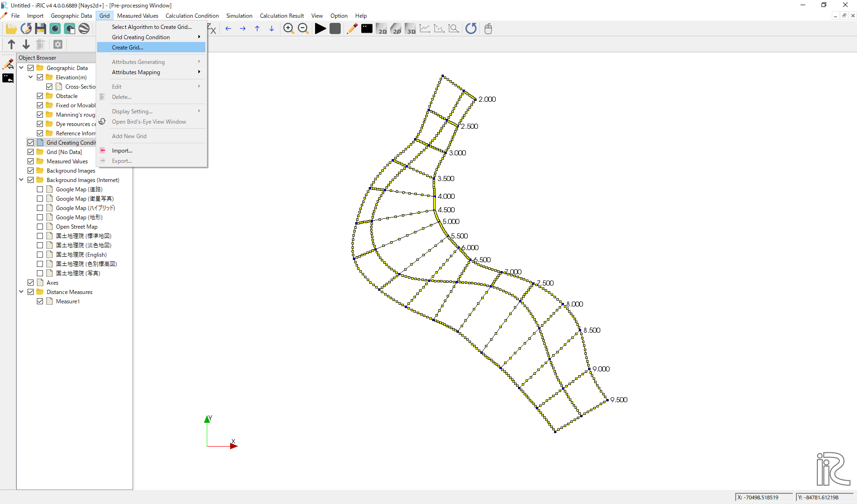Open the Help menu
This screenshot has height=504, width=857.
361,16
